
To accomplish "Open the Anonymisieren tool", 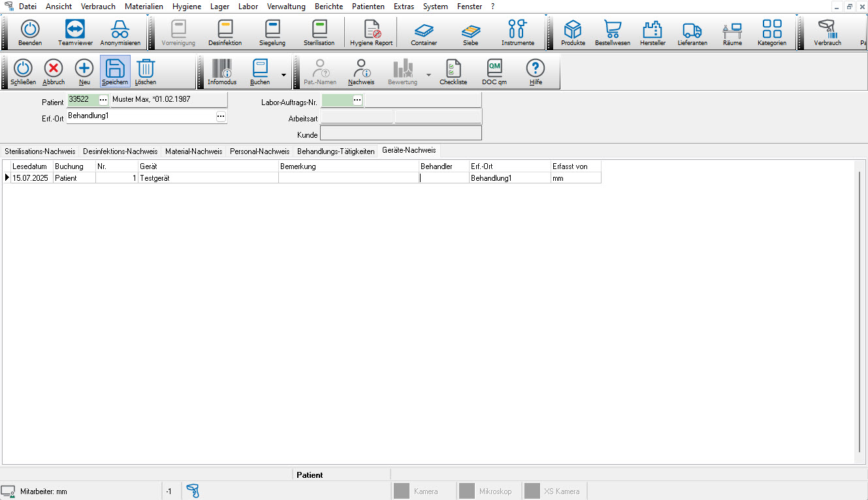I will tap(120, 32).
